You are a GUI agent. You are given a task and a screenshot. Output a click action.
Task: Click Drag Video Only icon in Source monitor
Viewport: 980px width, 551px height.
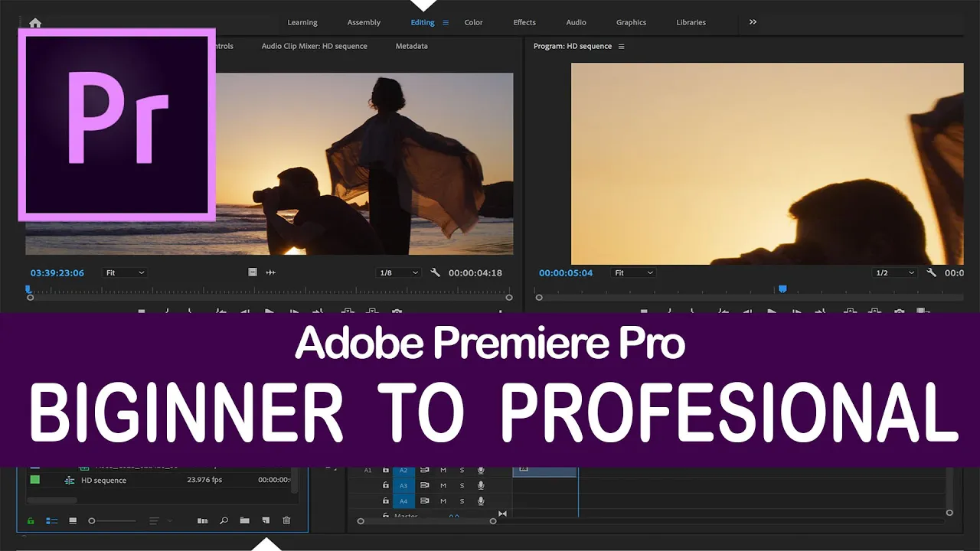253,272
